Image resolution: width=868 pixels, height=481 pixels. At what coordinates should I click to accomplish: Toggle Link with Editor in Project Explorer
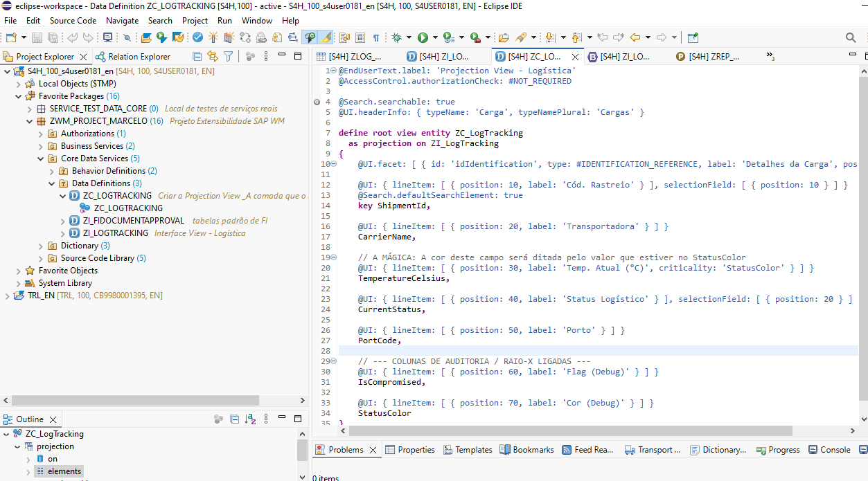[x=213, y=57]
